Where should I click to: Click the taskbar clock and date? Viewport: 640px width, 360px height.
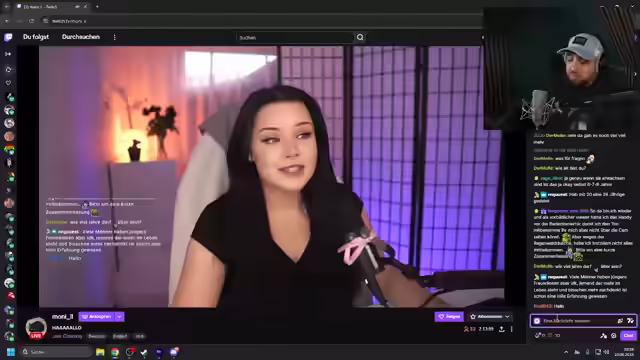624,352
